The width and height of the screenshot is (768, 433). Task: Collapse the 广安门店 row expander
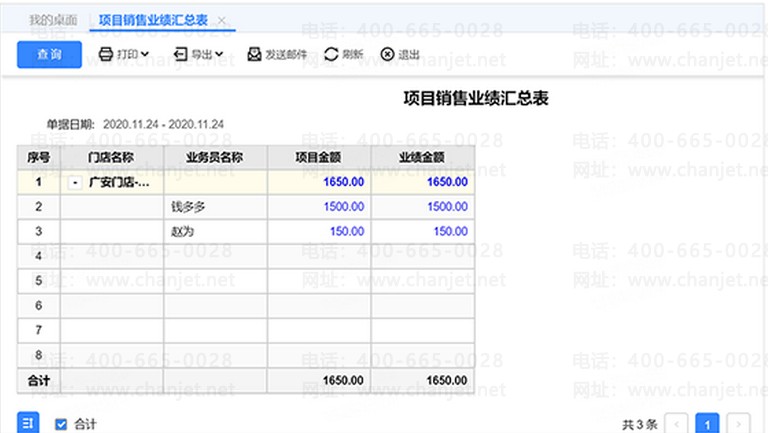click(75, 183)
